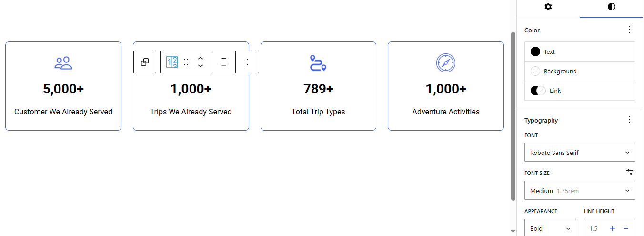
Task: Select the compass icon in Adventure Activities card
Action: pos(446,63)
